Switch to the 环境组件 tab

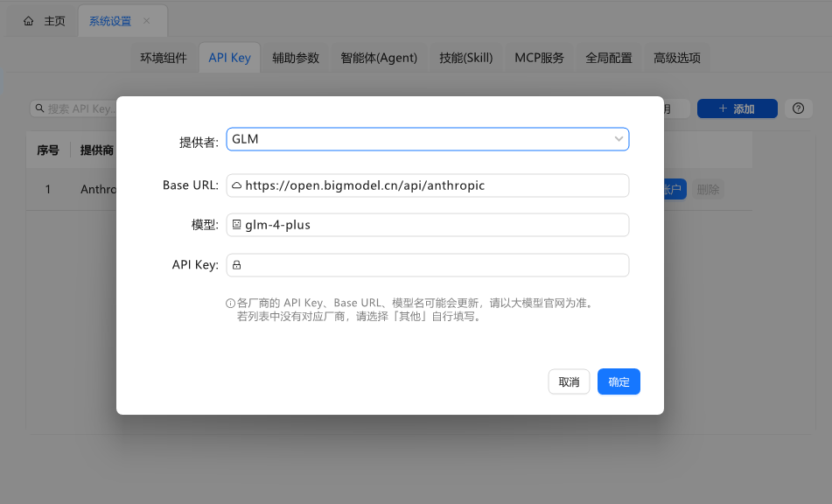tap(164, 58)
